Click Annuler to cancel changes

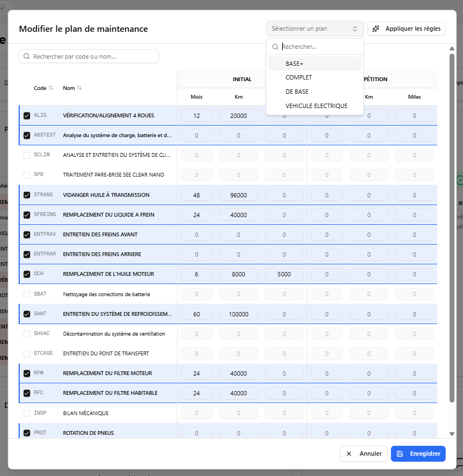(363, 454)
